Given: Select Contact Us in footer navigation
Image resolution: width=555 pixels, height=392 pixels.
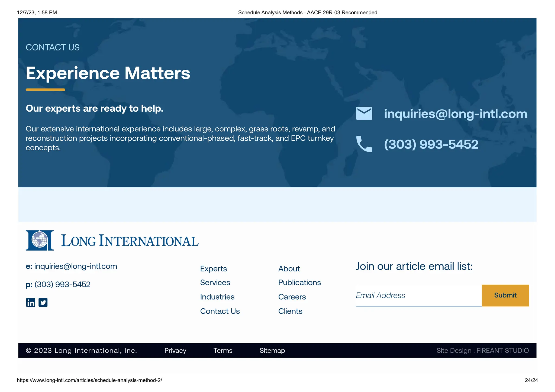Looking at the screenshot, I should click(x=220, y=311).
